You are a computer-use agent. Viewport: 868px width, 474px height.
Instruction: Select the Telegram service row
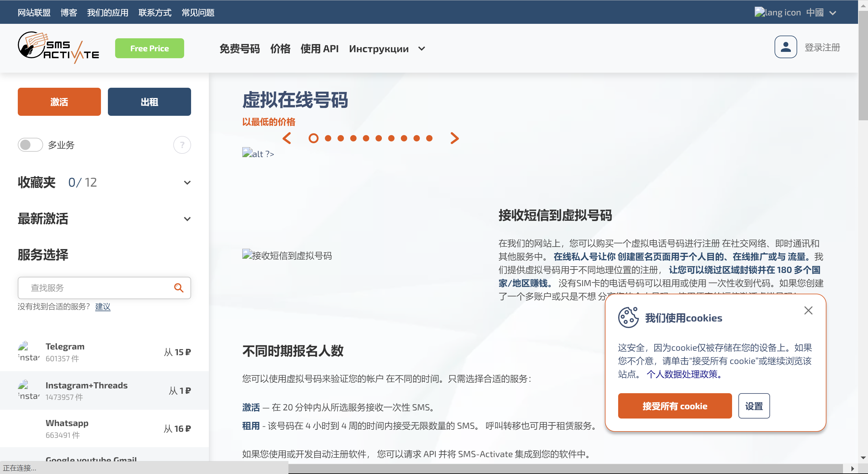click(x=104, y=352)
